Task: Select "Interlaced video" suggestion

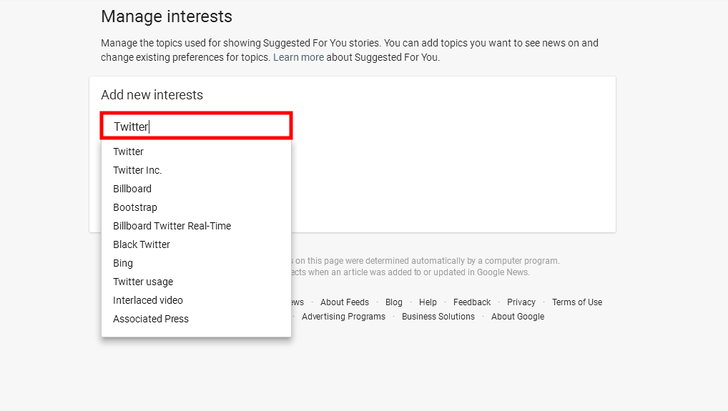Action: [x=196, y=300]
